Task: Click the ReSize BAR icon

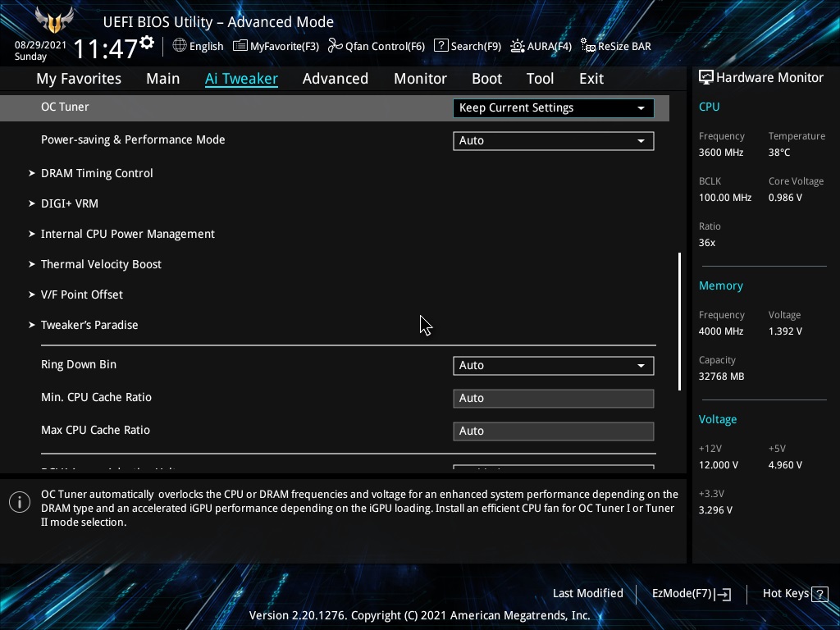Action: pos(587,46)
